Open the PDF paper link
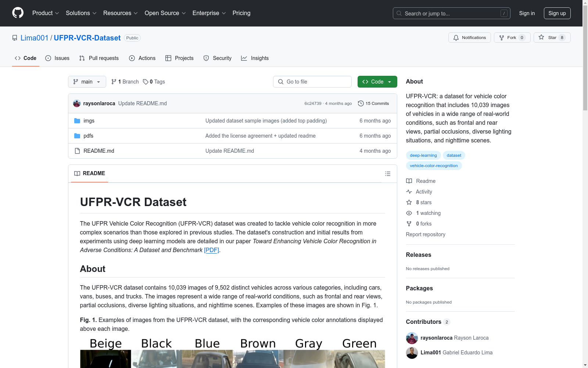Screen dimensions: 588x368 [x=212, y=250]
